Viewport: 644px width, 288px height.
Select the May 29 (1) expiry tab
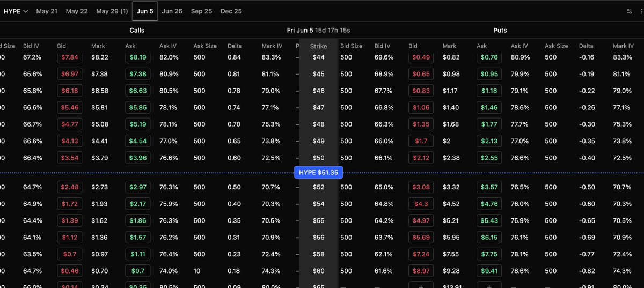(112, 11)
